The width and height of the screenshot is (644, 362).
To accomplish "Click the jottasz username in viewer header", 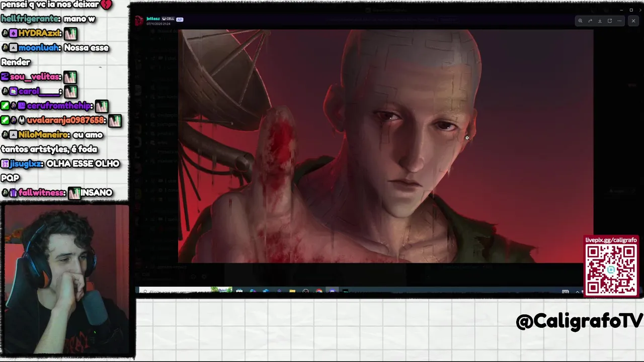I will [x=153, y=19].
